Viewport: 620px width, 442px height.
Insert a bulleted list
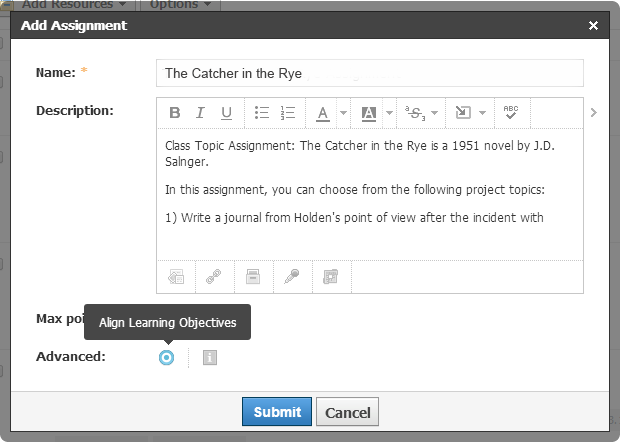point(262,113)
